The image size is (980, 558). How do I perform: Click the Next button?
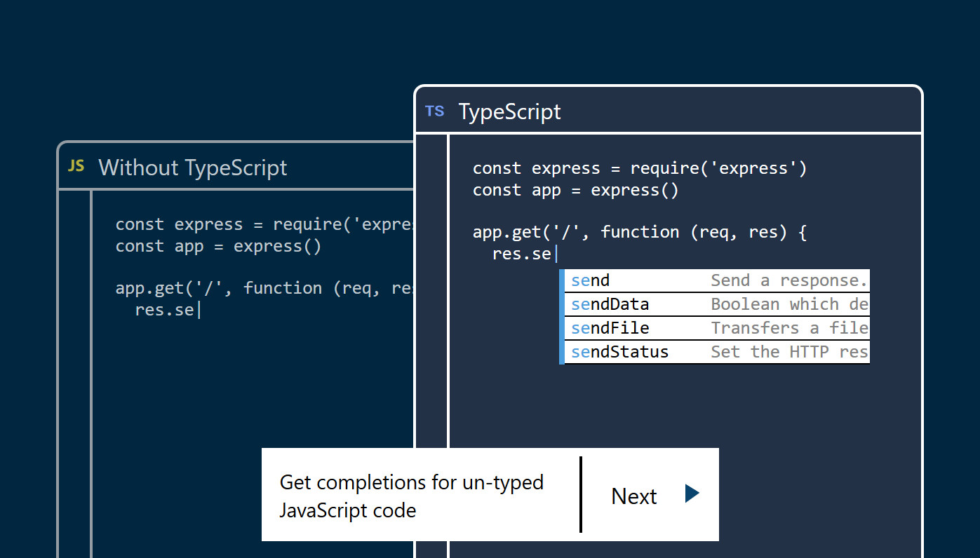coord(650,495)
